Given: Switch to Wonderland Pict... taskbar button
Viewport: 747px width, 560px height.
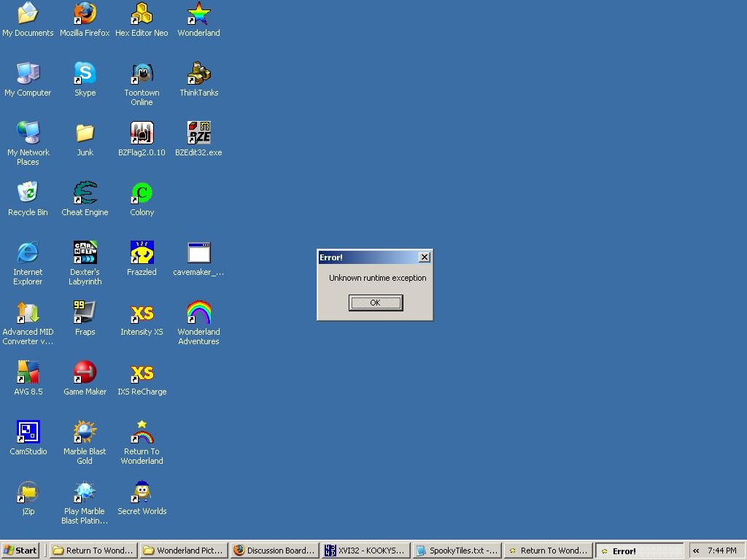Looking at the screenshot, I should [185, 551].
